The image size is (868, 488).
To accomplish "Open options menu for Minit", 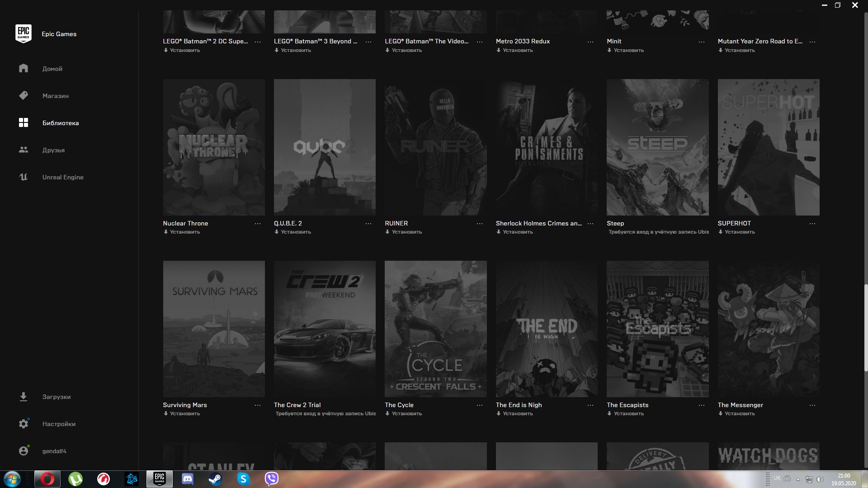I will (x=702, y=42).
